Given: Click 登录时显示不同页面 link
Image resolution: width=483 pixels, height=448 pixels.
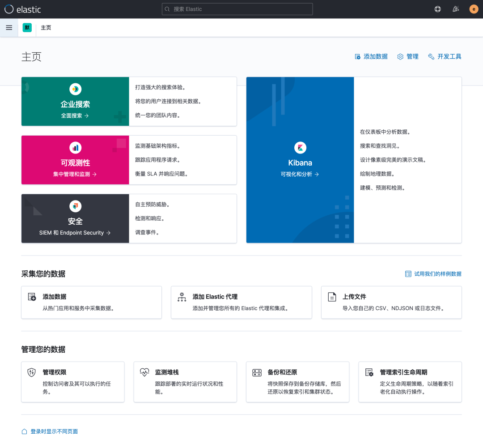Looking at the screenshot, I should tap(54, 431).
